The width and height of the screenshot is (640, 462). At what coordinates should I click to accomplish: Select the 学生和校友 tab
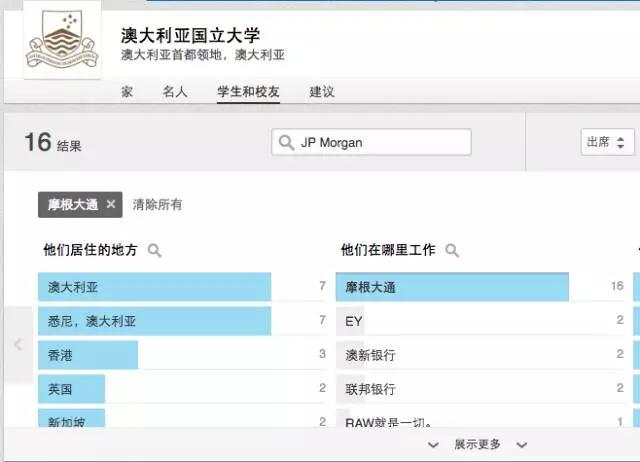tap(248, 92)
